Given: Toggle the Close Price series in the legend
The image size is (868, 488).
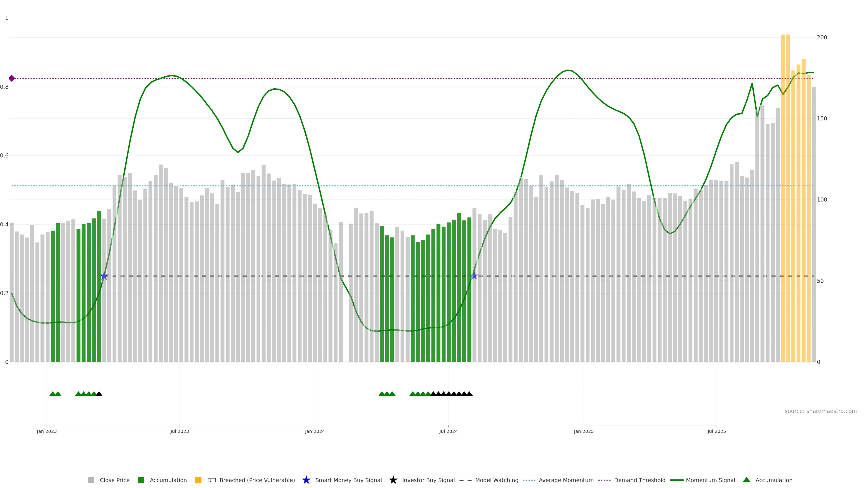Looking at the screenshot, I should [114, 480].
